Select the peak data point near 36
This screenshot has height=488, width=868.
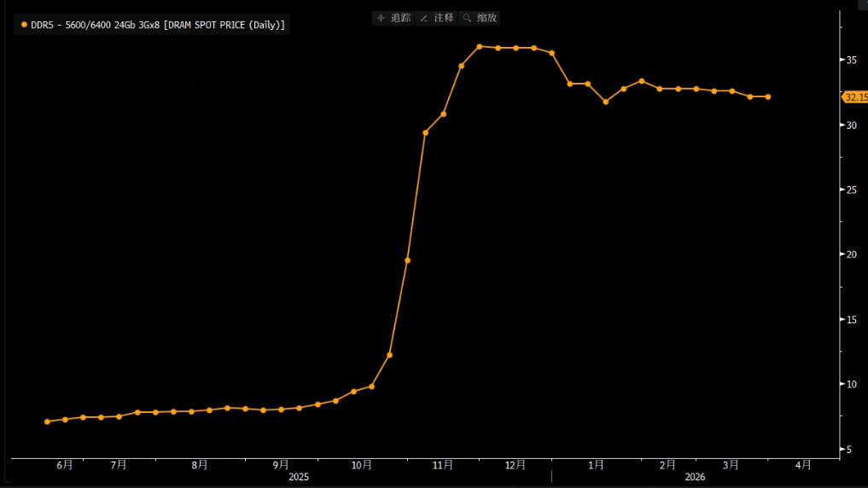(x=480, y=47)
